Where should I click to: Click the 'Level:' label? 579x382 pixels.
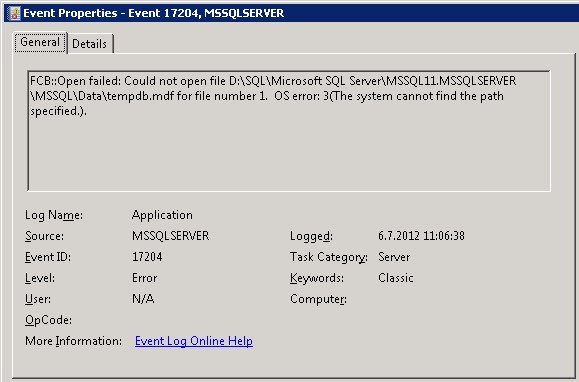[x=40, y=278]
